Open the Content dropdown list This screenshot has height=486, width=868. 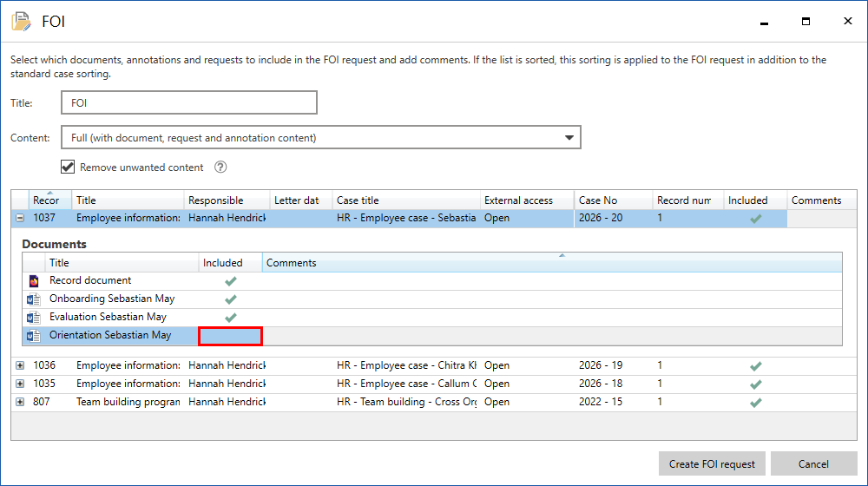[569, 138]
